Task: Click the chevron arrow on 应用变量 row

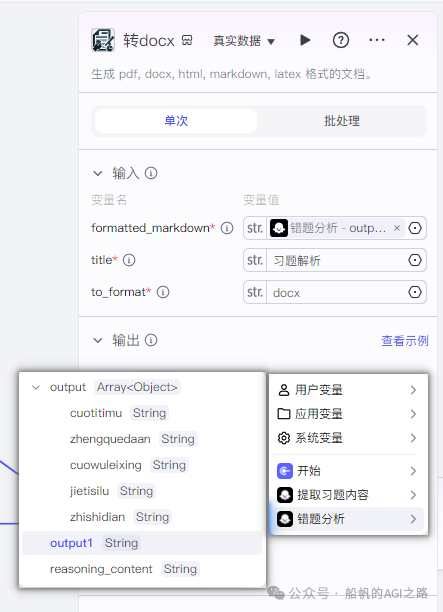Action: click(x=413, y=414)
